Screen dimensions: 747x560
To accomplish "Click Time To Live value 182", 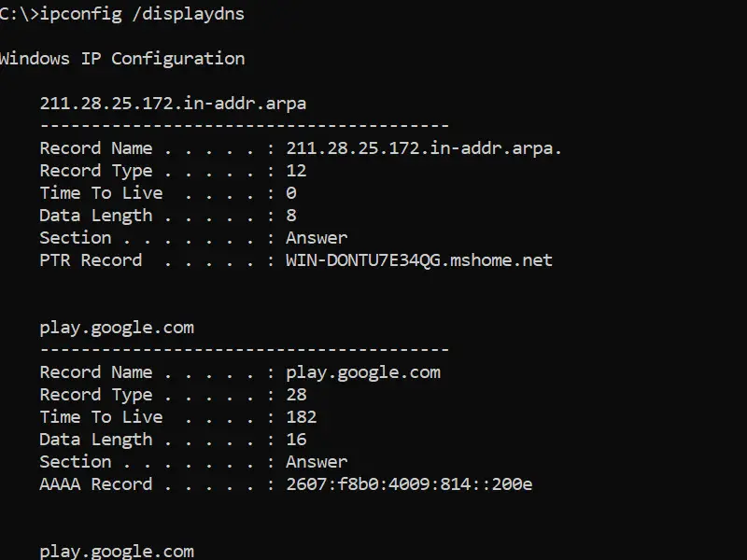I will point(302,416).
